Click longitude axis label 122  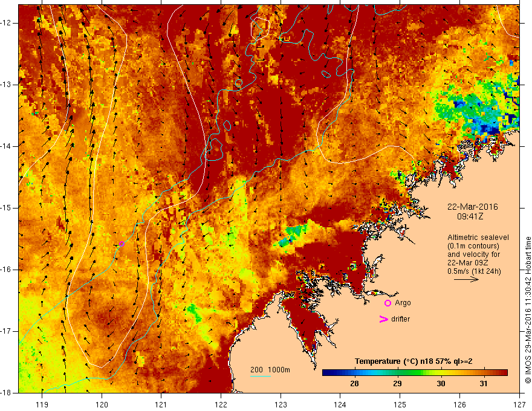tap(221, 404)
